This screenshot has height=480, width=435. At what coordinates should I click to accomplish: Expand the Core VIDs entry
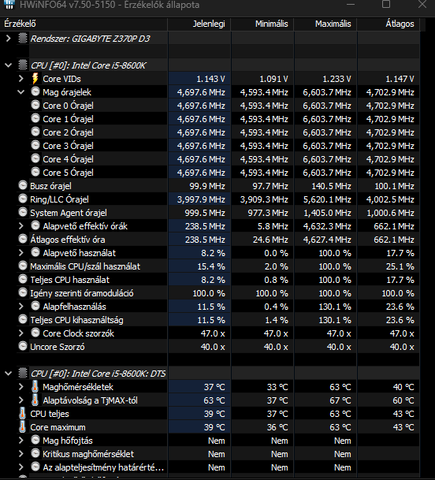tap(21, 79)
